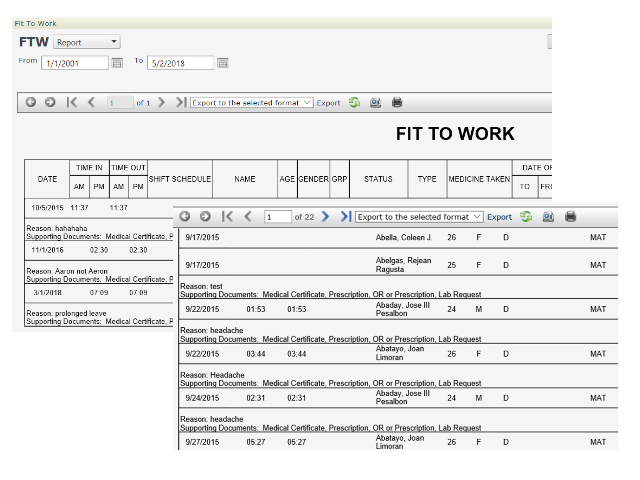
Task: Click the To date field showing 5/2/2018
Action: 180,63
